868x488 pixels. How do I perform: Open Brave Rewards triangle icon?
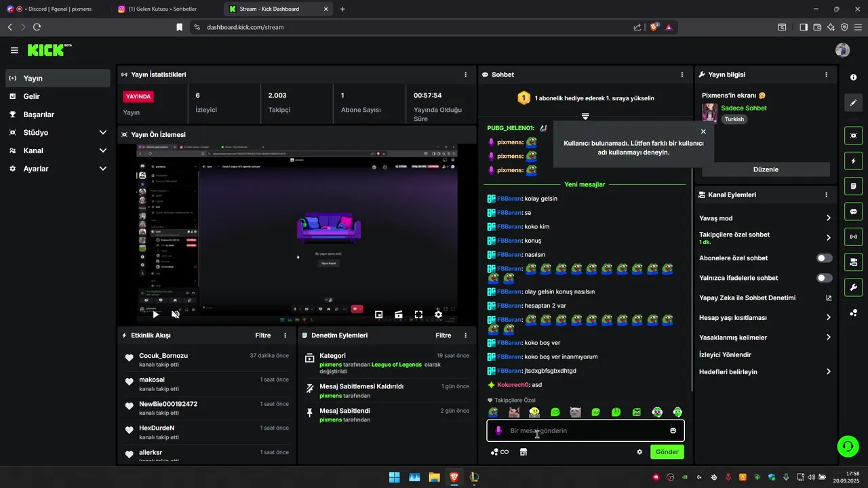[669, 27]
